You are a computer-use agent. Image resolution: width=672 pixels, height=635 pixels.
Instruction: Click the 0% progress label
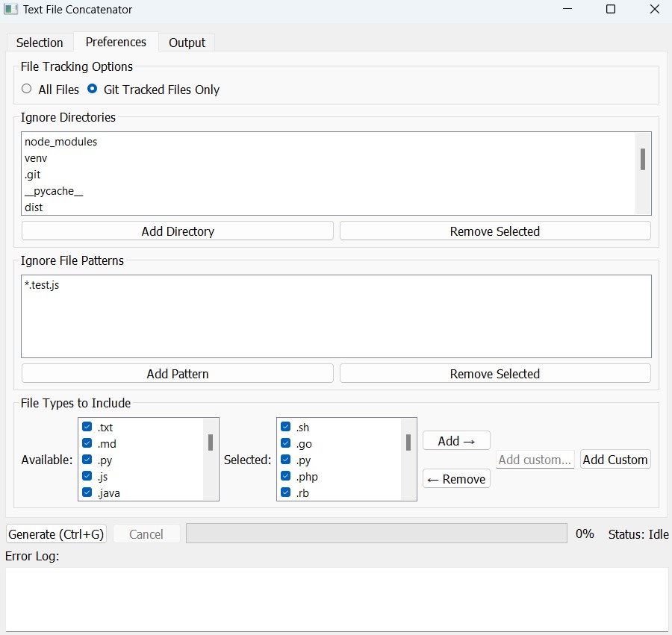pyautogui.click(x=585, y=534)
